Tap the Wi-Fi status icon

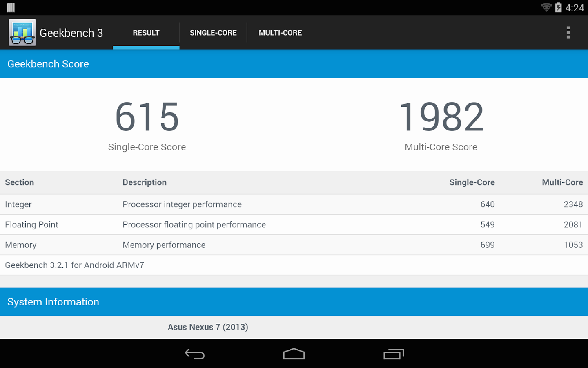[546, 7]
